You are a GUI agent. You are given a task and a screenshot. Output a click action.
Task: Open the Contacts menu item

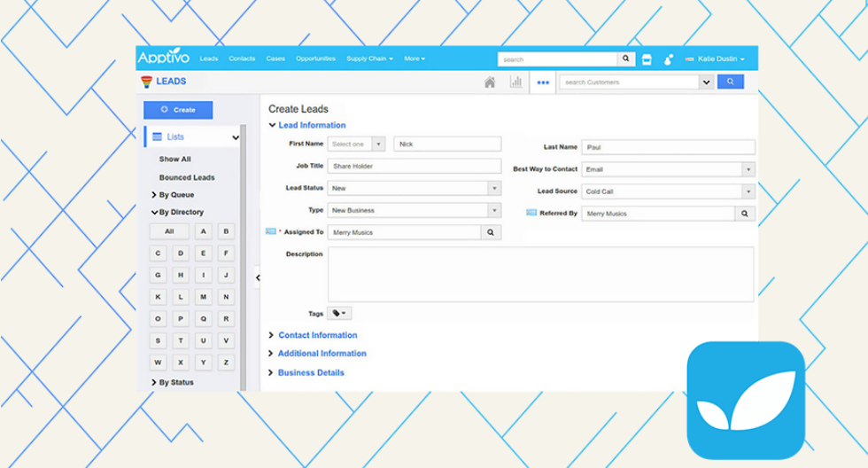tap(242, 58)
